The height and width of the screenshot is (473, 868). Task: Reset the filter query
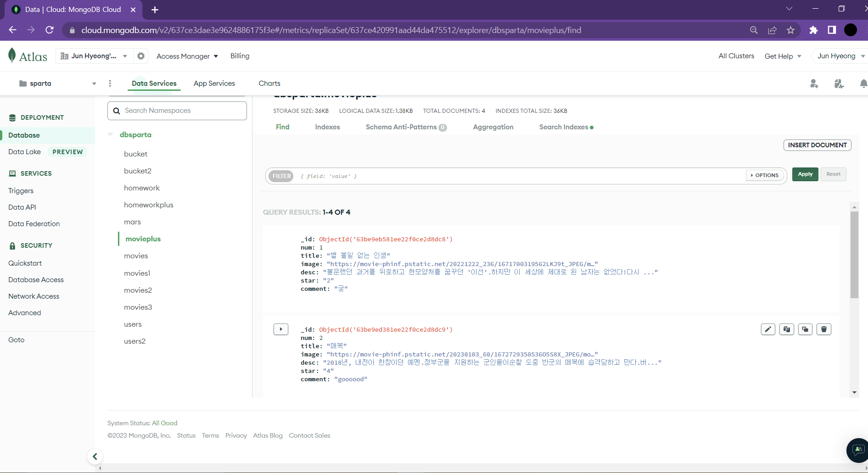point(834,174)
